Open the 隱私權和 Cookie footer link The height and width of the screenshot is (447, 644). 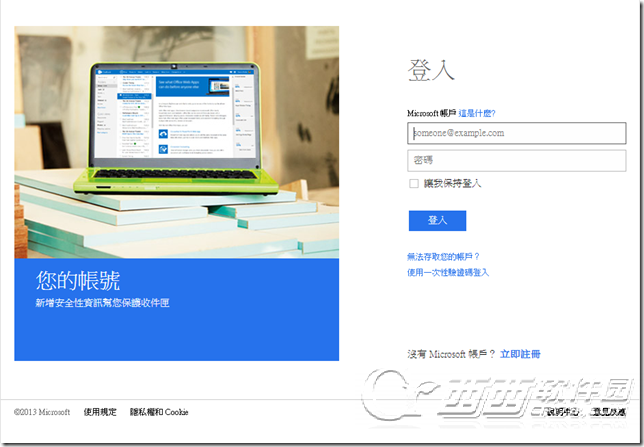point(159,412)
